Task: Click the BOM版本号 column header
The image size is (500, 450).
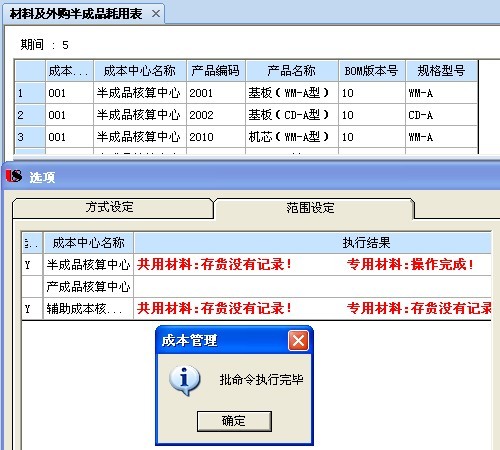Action: click(x=372, y=71)
